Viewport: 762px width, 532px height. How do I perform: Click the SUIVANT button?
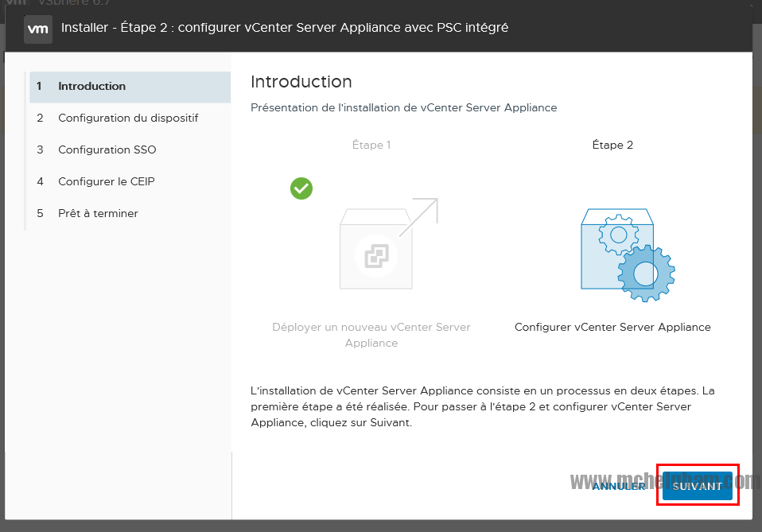tap(698, 485)
